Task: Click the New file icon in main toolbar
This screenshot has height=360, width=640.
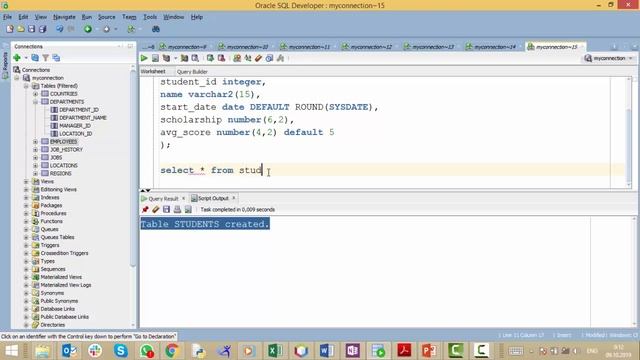Action: tap(10, 29)
